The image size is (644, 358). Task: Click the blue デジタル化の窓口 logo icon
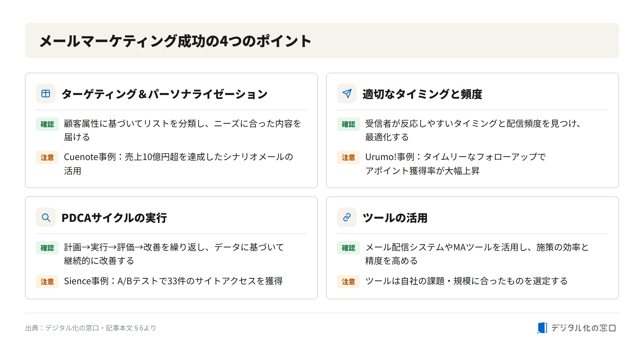[x=542, y=328]
